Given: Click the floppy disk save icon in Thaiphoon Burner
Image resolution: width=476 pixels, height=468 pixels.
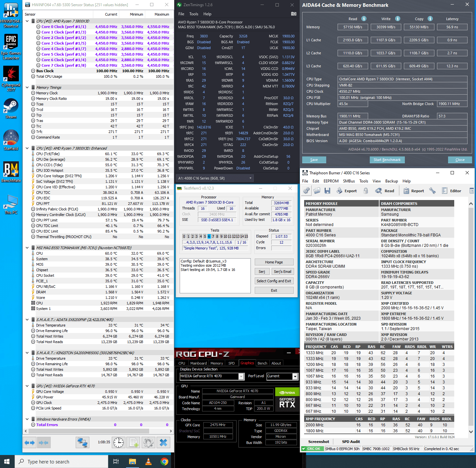Looking at the screenshot, I should 327,191.
